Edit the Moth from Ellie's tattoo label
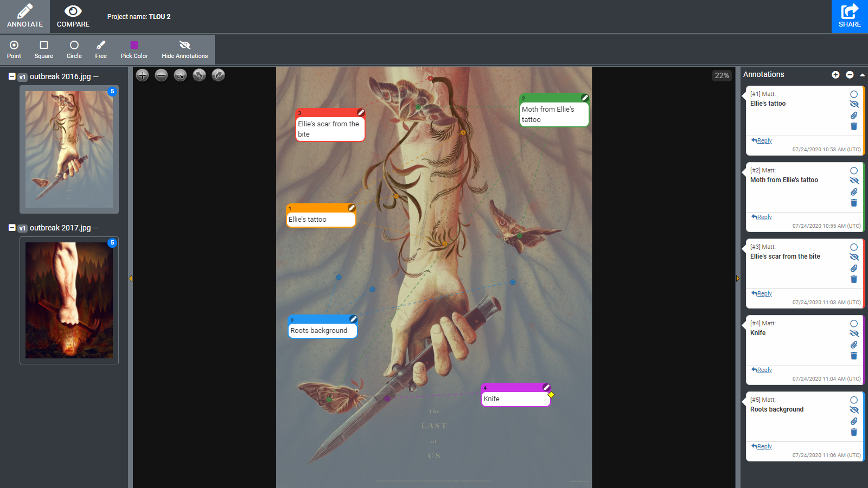The width and height of the screenshot is (868, 488). (585, 98)
